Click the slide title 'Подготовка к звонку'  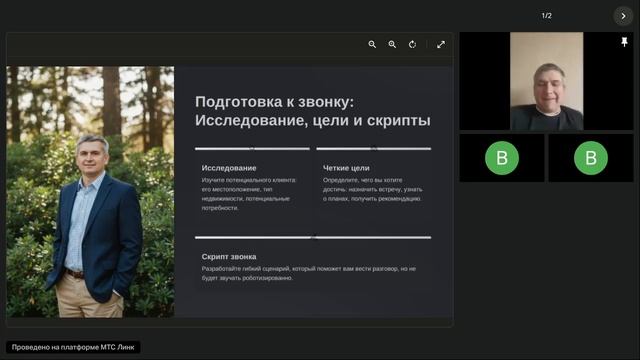pos(274,102)
